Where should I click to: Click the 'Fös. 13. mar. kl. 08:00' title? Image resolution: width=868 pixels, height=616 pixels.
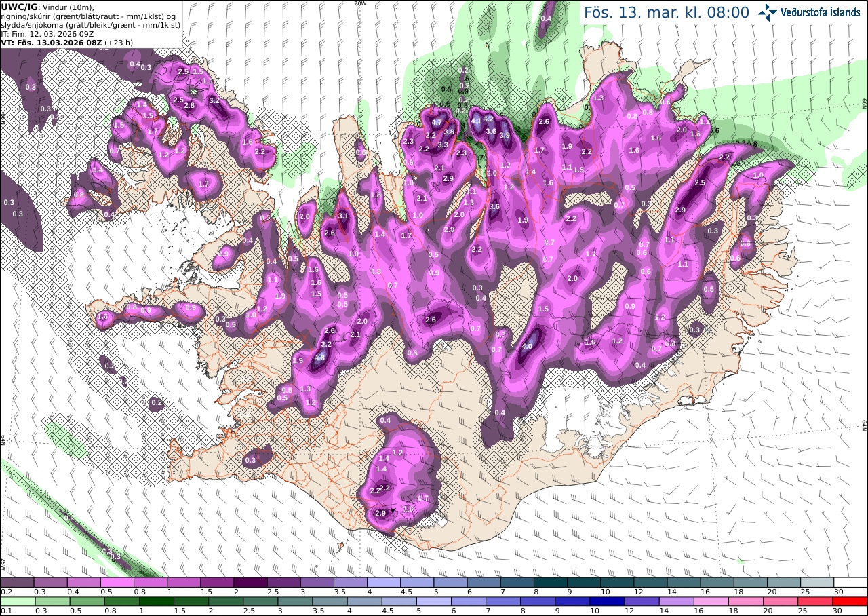pos(667,12)
